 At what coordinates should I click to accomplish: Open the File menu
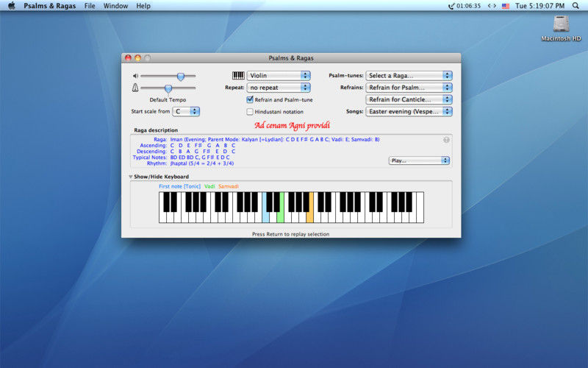(x=90, y=6)
